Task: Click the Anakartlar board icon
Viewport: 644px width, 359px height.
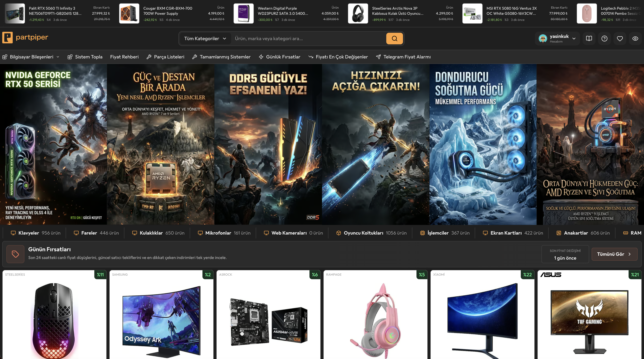Action: click(x=559, y=233)
